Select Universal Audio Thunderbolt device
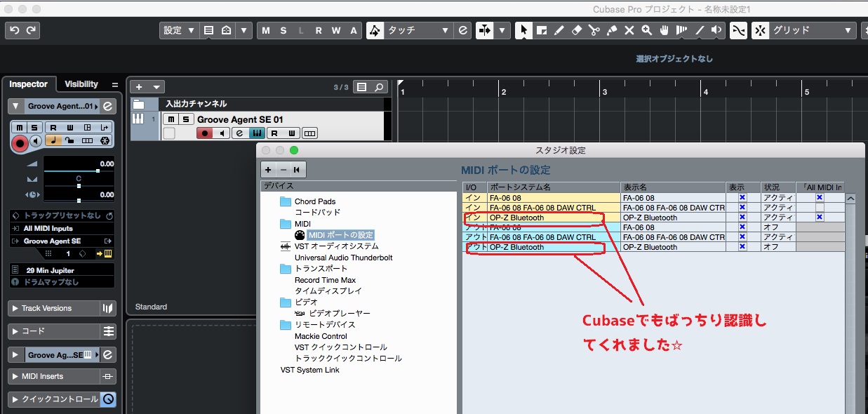 click(344, 258)
